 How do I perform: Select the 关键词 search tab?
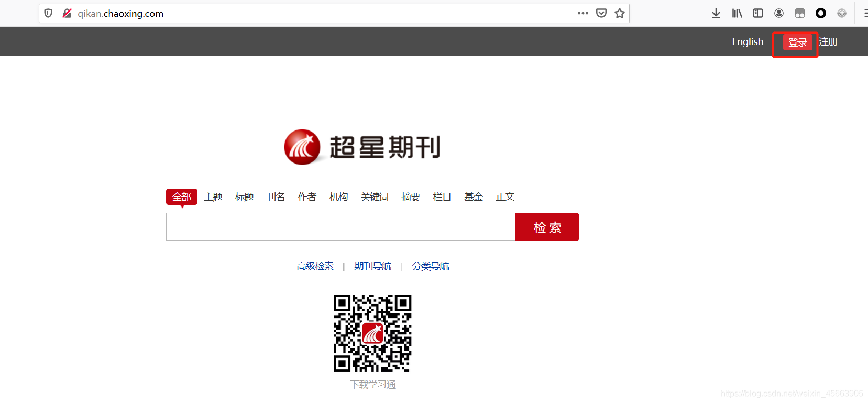[x=375, y=197]
